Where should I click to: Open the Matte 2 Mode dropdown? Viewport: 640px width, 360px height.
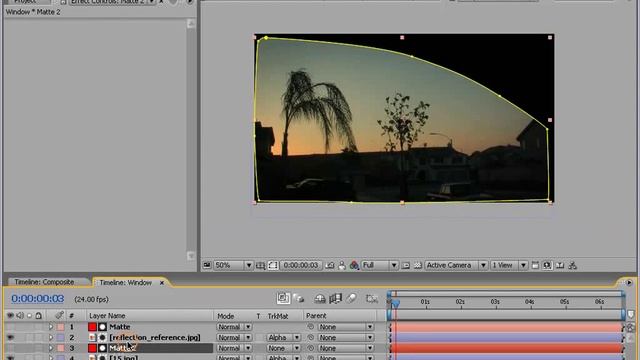[234, 348]
